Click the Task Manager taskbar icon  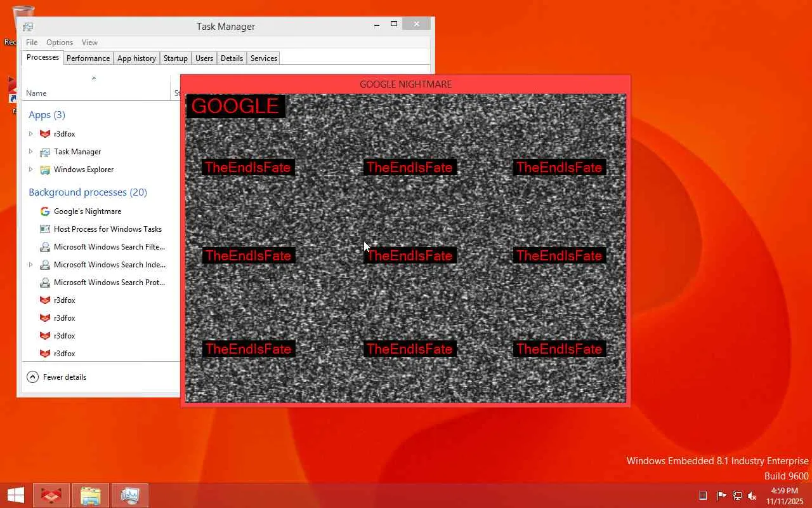point(129,495)
